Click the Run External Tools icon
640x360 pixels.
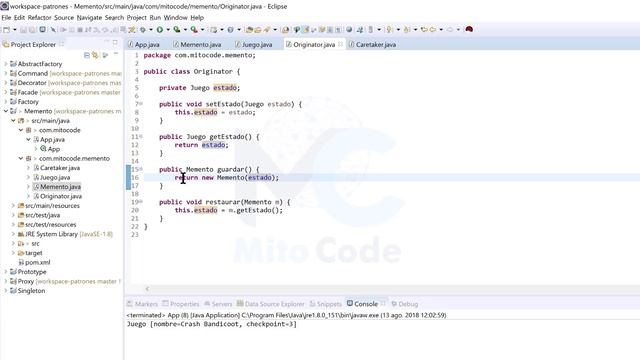(x=194, y=29)
